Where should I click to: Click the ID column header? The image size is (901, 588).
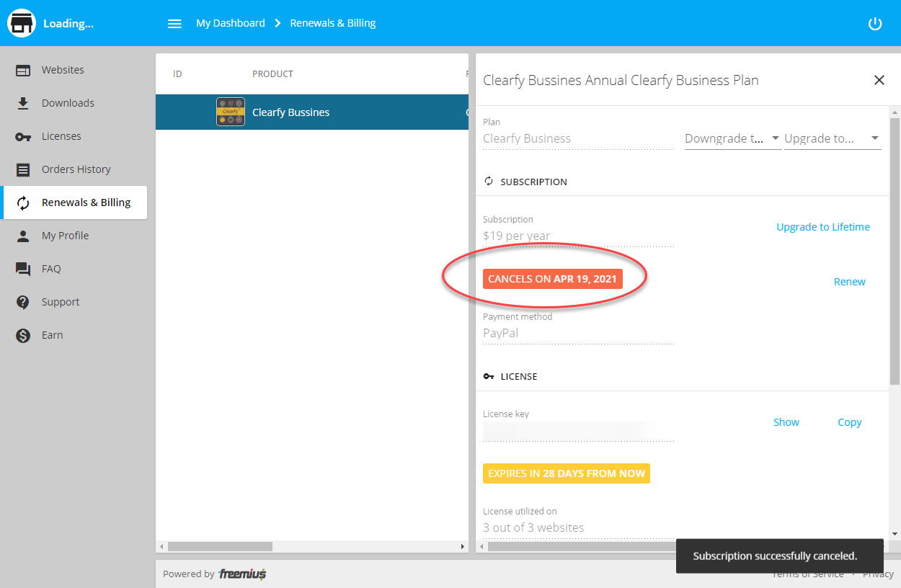178,74
